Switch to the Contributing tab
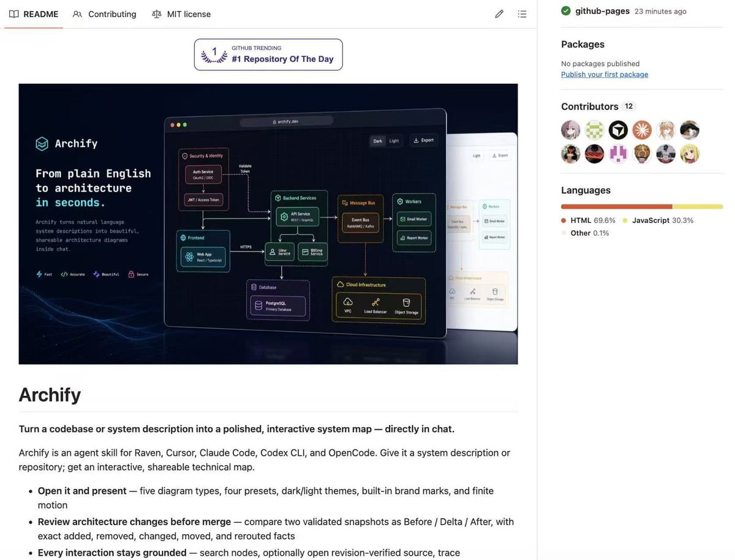The height and width of the screenshot is (560, 735). click(104, 14)
